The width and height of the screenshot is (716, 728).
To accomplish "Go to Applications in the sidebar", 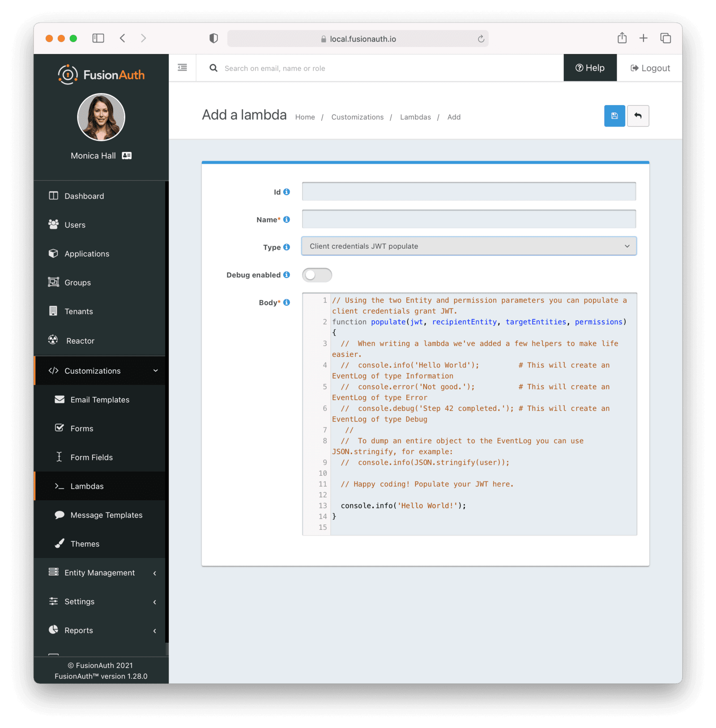I will point(100,253).
